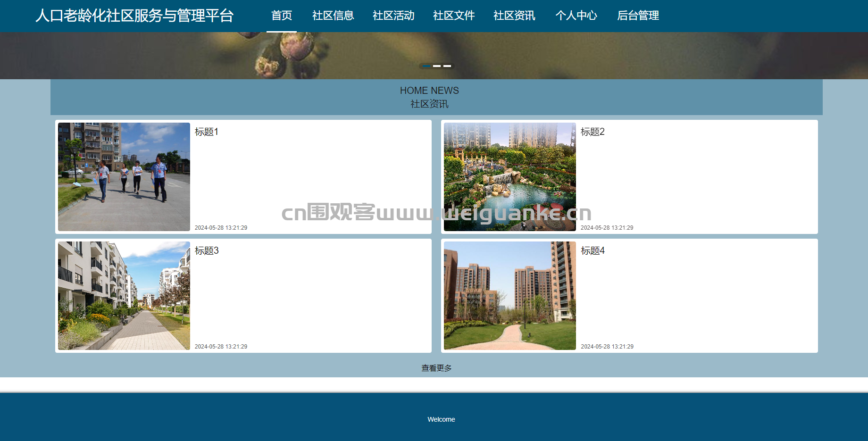The width and height of the screenshot is (868, 441).
Task: Click the 标题1 news title
Action: coord(207,132)
